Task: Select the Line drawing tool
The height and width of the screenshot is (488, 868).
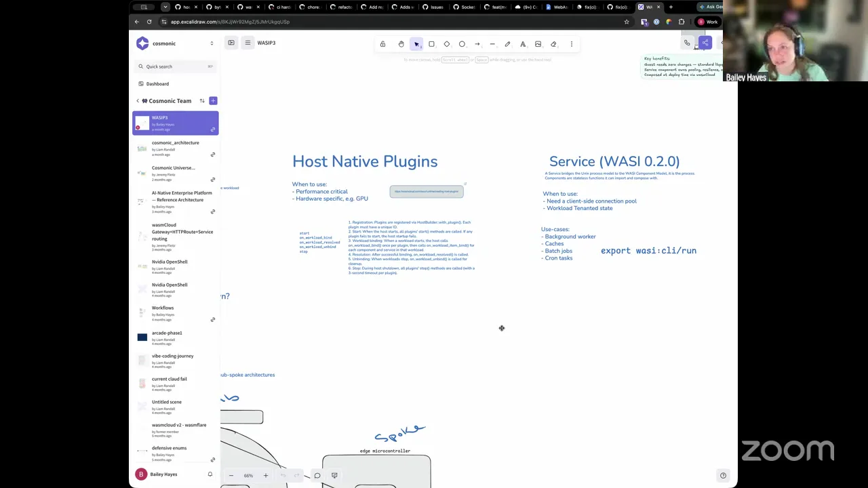Action: click(x=492, y=44)
